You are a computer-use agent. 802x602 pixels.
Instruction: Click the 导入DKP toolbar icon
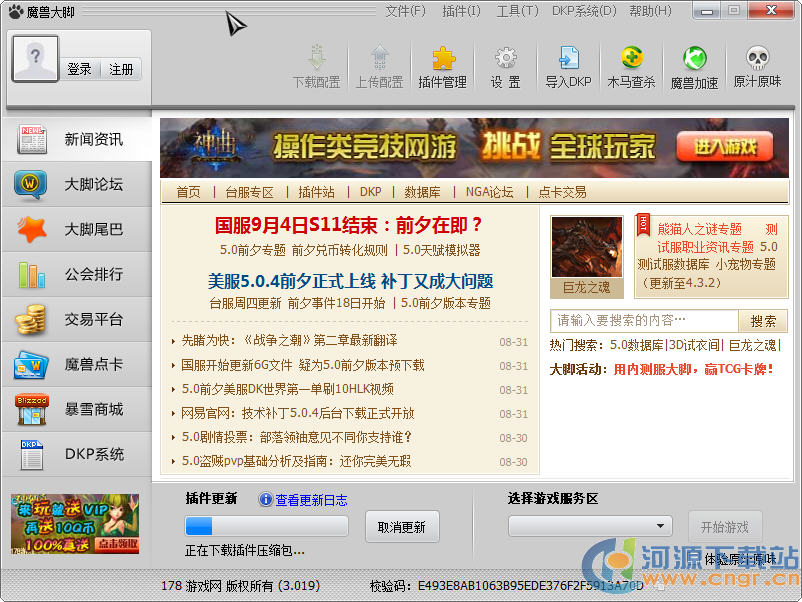pyautogui.click(x=568, y=66)
